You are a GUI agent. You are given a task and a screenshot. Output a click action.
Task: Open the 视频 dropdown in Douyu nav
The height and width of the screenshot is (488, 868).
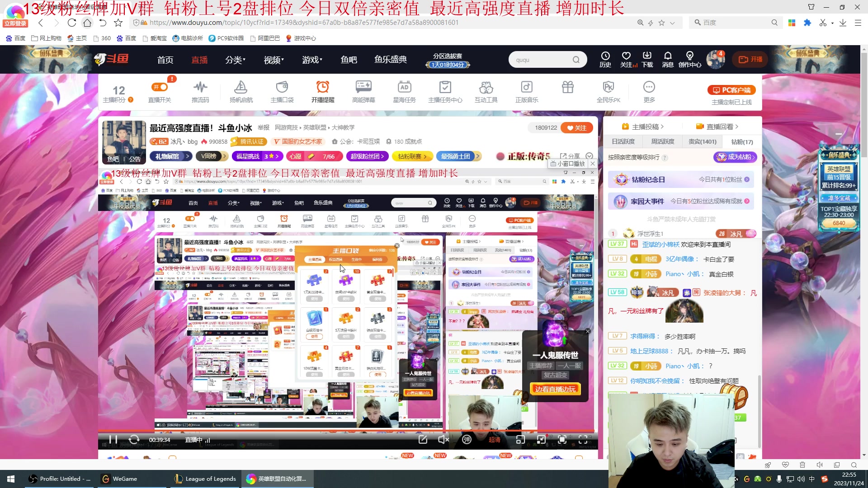[x=274, y=60]
